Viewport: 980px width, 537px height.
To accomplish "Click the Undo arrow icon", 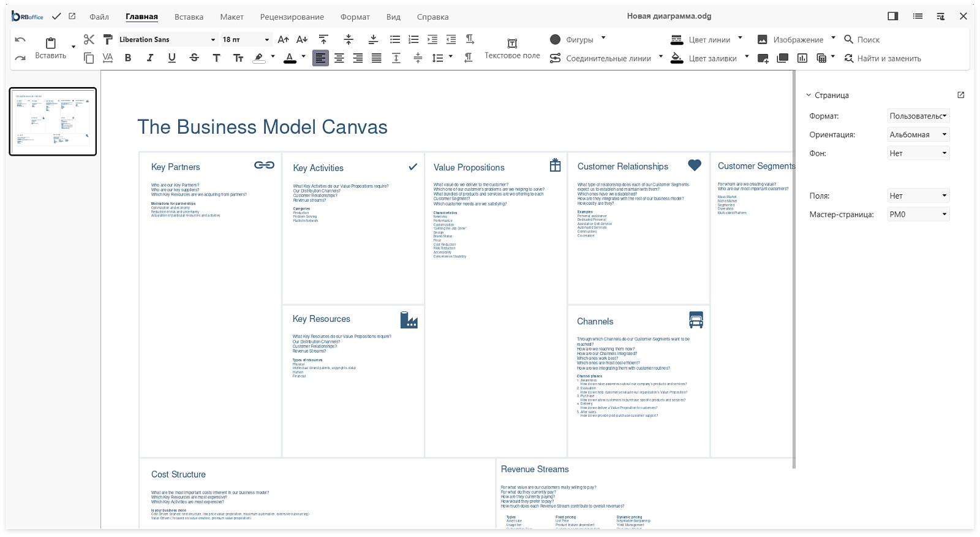I will (x=20, y=39).
